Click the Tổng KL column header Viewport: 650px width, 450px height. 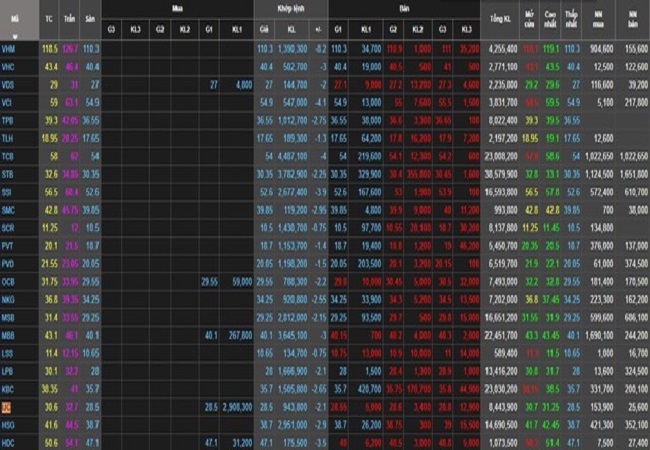coord(500,19)
